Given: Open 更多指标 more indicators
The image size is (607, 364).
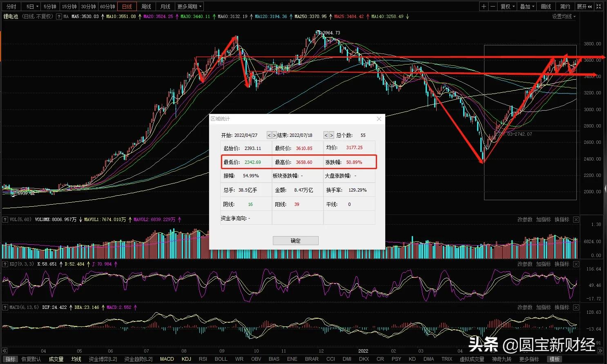Looking at the screenshot, I should [x=529, y=359].
